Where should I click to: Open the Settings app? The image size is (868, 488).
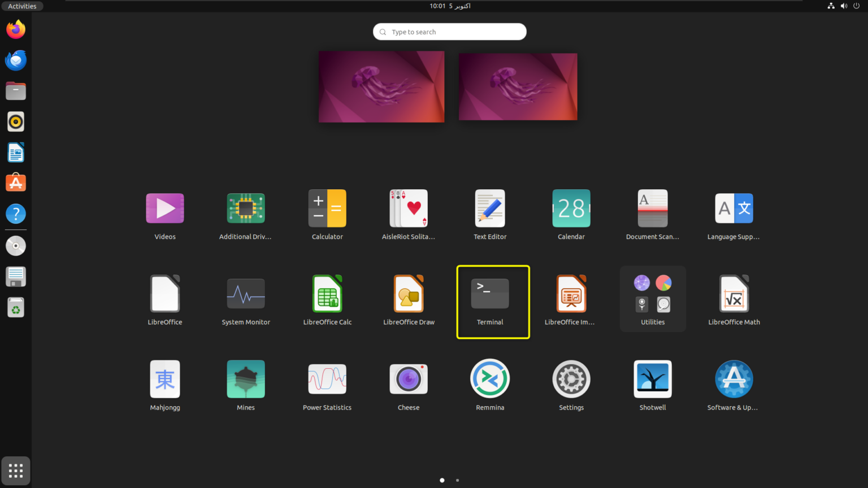pyautogui.click(x=571, y=378)
